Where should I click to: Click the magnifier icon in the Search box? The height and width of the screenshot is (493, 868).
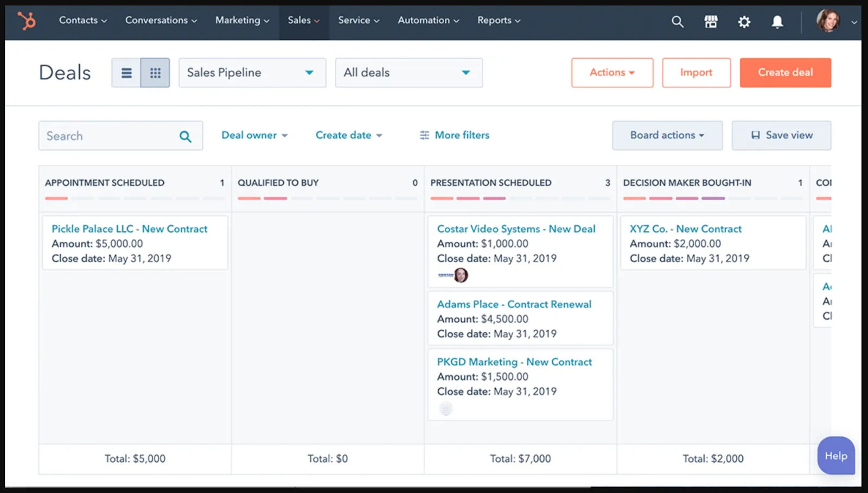click(x=186, y=136)
